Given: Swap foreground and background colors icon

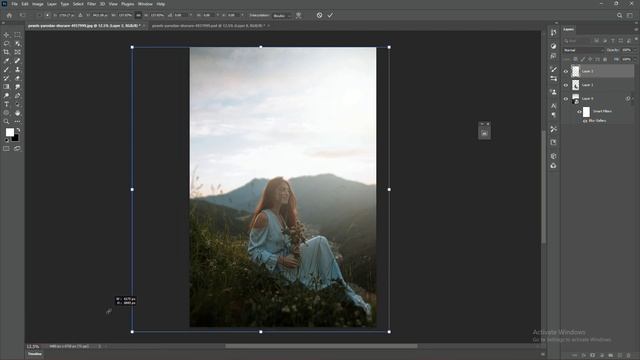Looking at the screenshot, I should (18, 130).
